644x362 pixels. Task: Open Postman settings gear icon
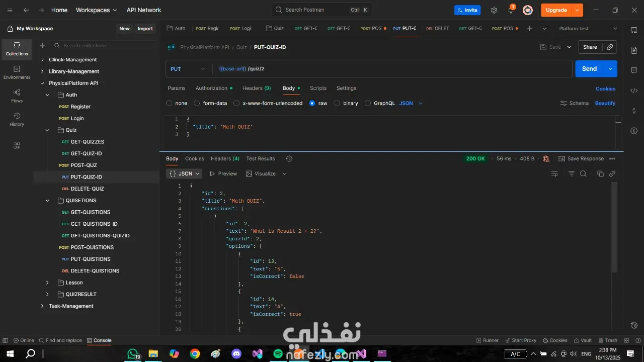coord(494,10)
